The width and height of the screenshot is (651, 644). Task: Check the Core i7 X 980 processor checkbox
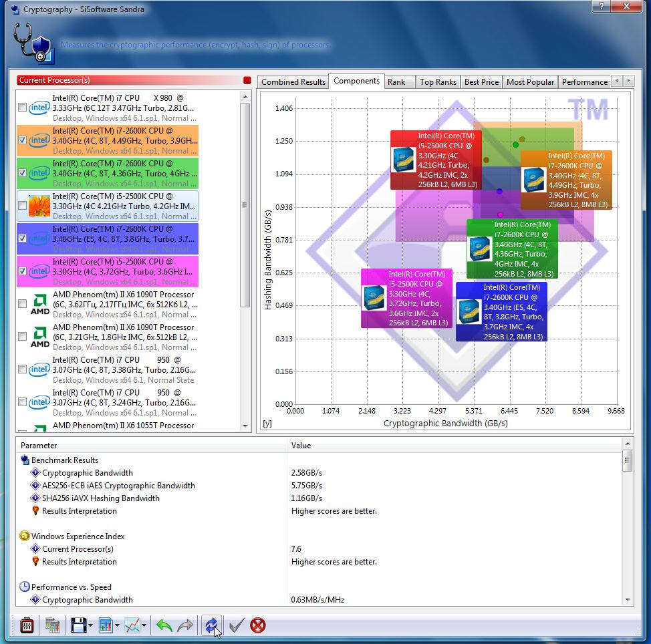[x=23, y=108]
